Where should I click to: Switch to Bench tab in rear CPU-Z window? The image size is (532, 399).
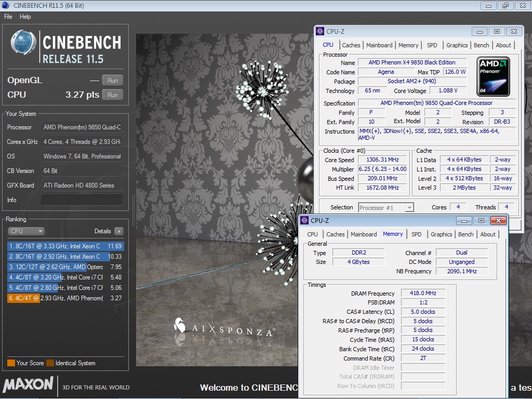481,45
